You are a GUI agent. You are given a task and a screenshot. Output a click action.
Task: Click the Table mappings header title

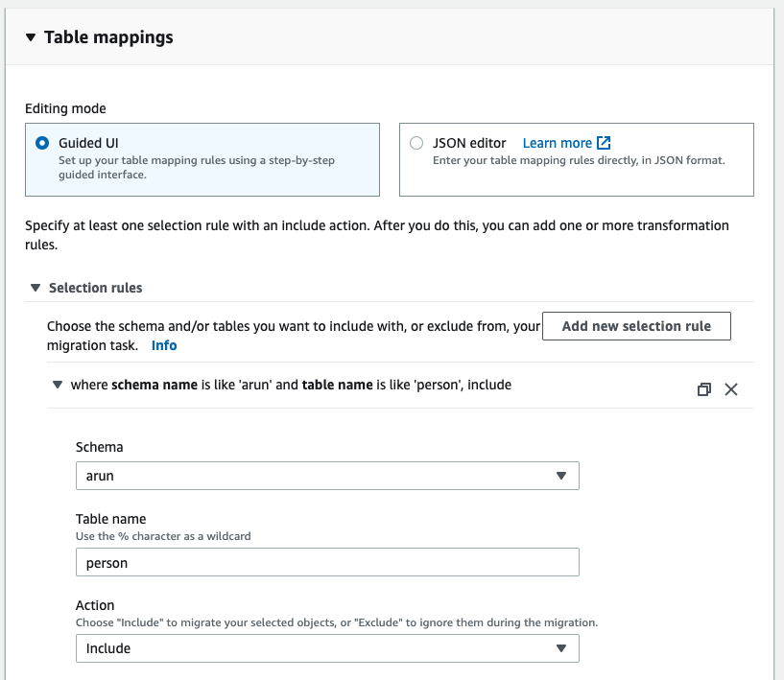coord(108,37)
